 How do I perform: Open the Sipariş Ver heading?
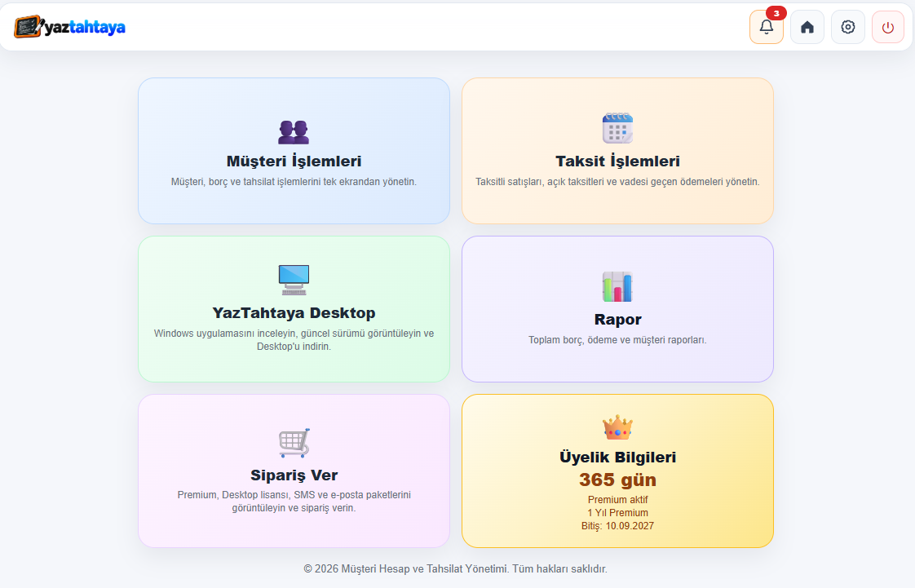click(294, 475)
